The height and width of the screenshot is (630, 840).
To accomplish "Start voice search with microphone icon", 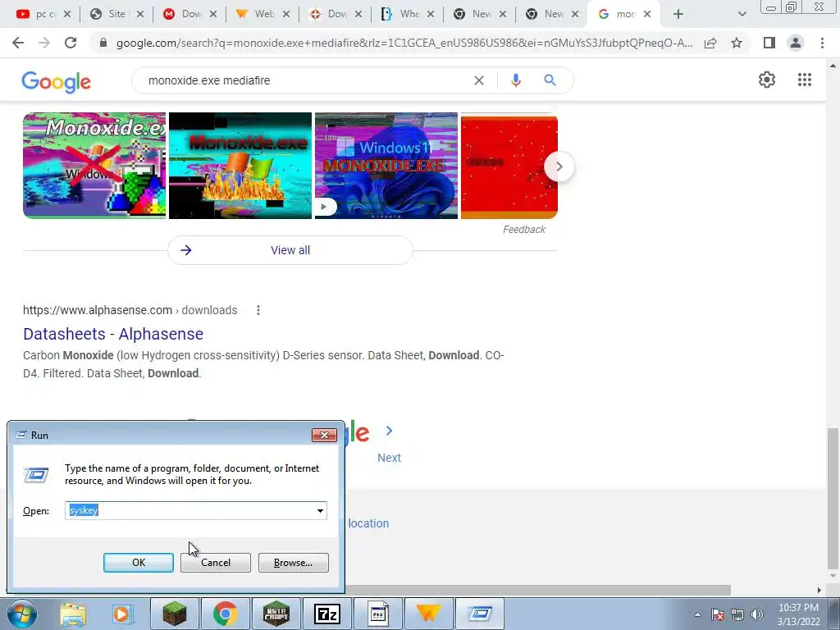I will coord(515,80).
